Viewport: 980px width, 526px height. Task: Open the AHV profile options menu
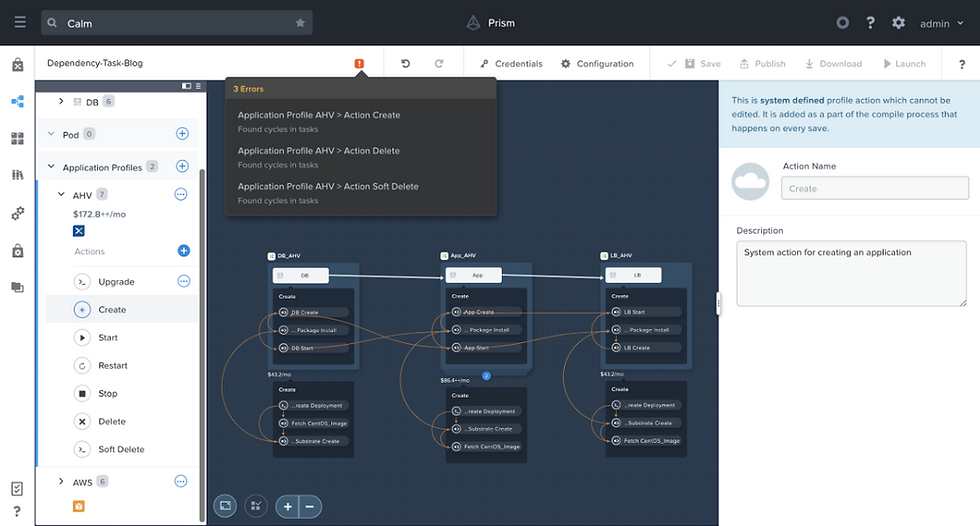tap(181, 195)
